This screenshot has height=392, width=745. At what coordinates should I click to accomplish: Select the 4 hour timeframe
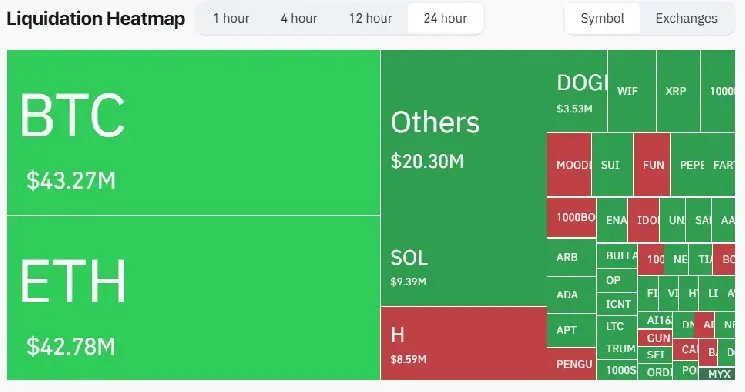(x=298, y=19)
